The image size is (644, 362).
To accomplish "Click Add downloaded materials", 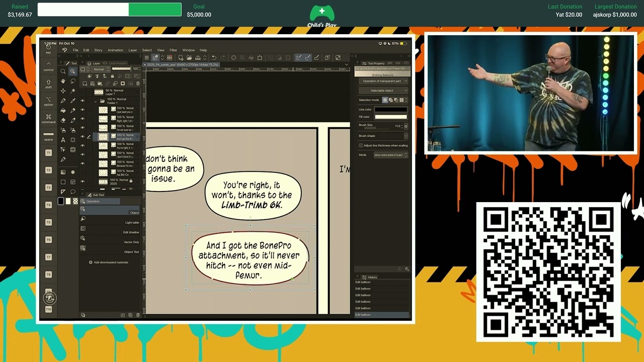I will click(x=109, y=262).
